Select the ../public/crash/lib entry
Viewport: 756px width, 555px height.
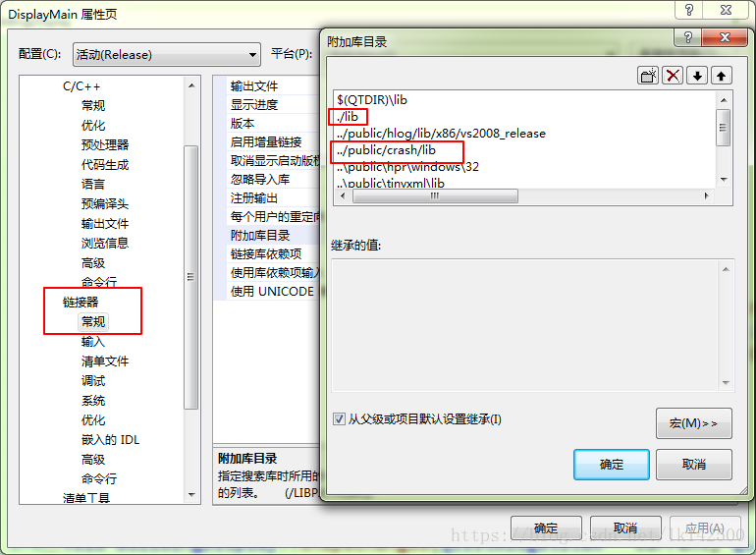pos(386,150)
